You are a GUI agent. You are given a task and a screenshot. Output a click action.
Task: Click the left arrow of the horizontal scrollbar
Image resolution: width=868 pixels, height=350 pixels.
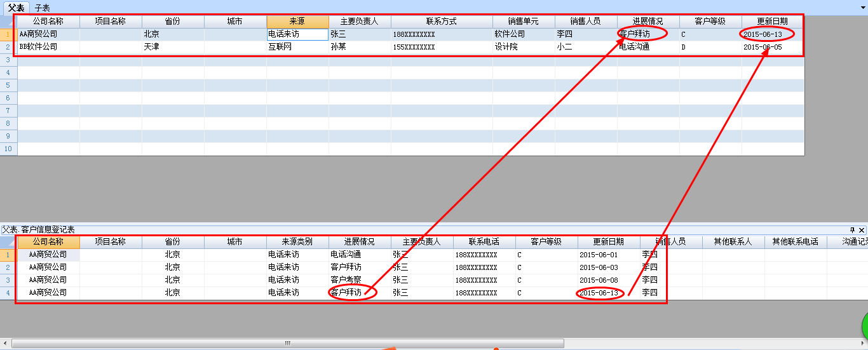click(5, 343)
